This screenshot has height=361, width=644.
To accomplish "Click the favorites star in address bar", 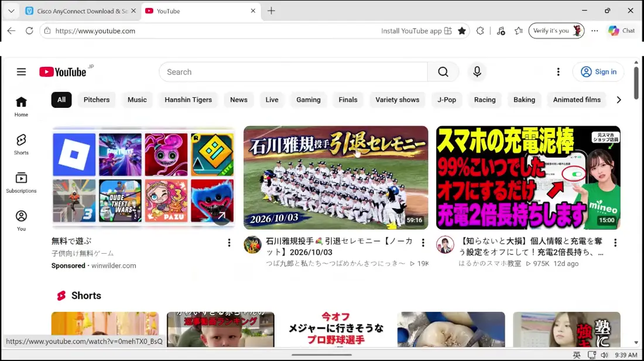I will click(462, 31).
